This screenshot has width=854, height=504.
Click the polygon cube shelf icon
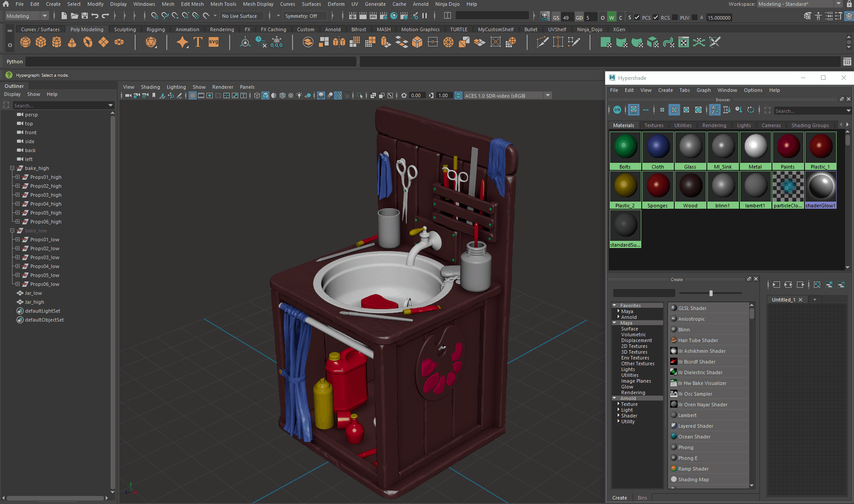click(x=41, y=42)
